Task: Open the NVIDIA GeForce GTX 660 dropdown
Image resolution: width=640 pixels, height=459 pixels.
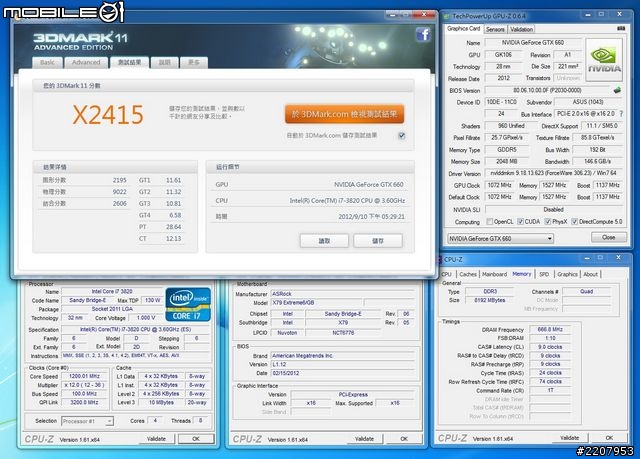Action: tap(500, 239)
